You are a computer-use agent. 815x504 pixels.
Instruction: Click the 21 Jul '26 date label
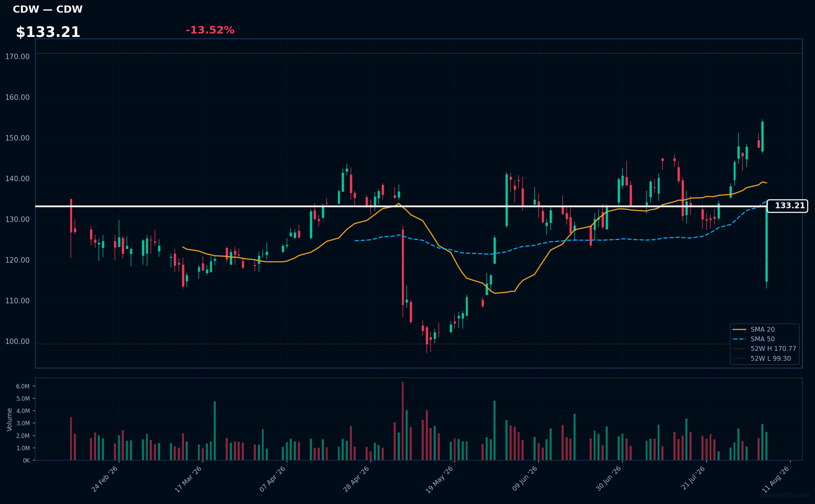tap(693, 478)
